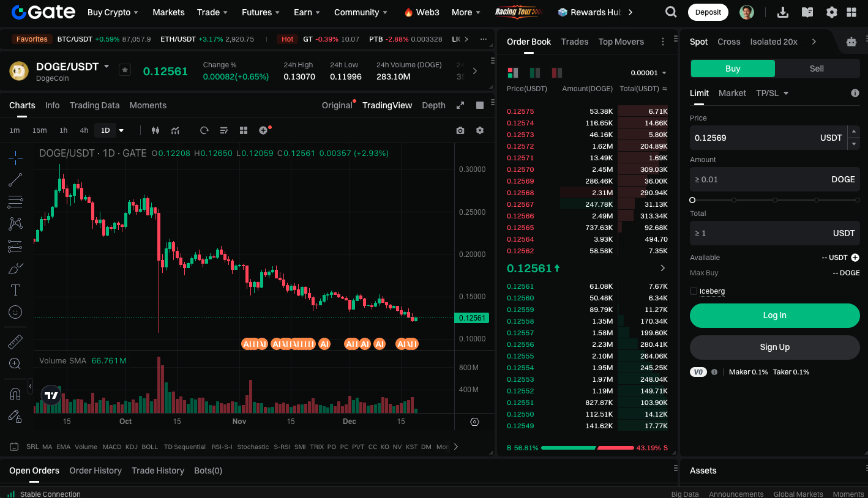Show only sell orders in order book
Image resolution: width=868 pixels, height=498 pixels.
pos(557,73)
